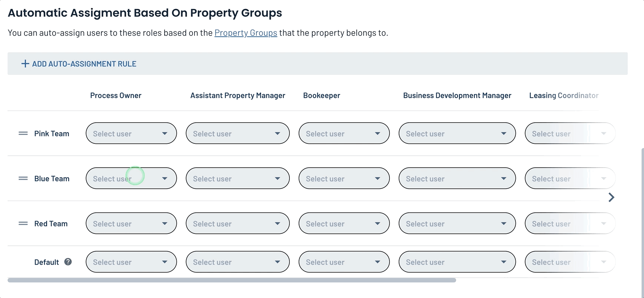
Task: Open Blue Team Process Owner user selector
Action: tap(131, 179)
